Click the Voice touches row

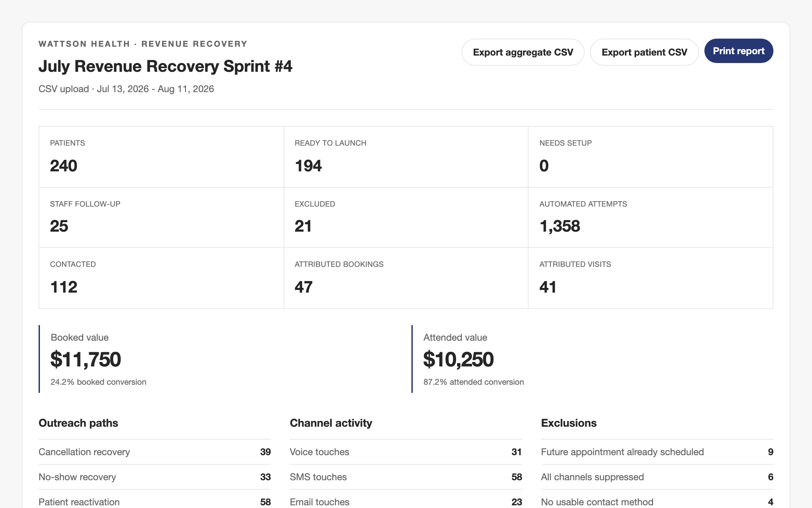tap(406, 452)
